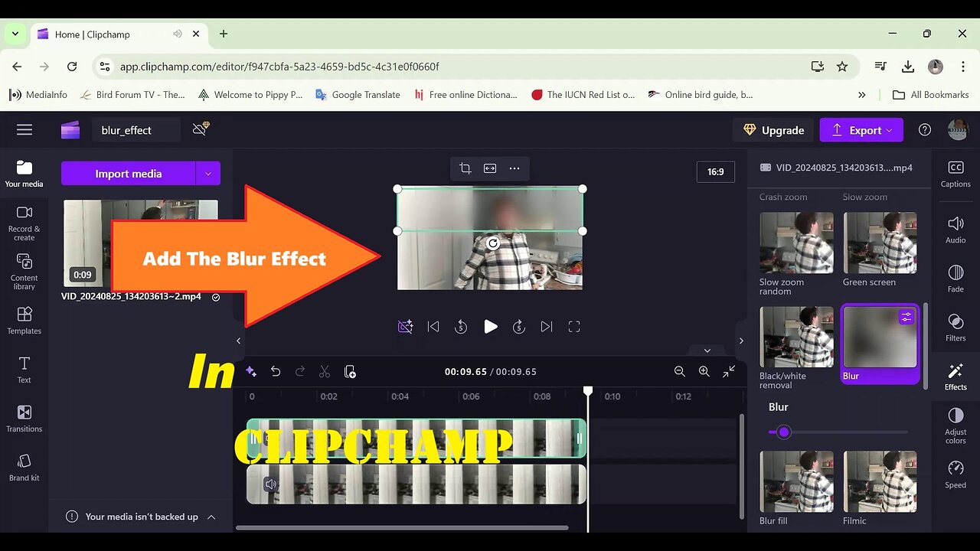Click the Clipchamp logo icon
The height and width of the screenshot is (551, 980).
click(x=70, y=130)
